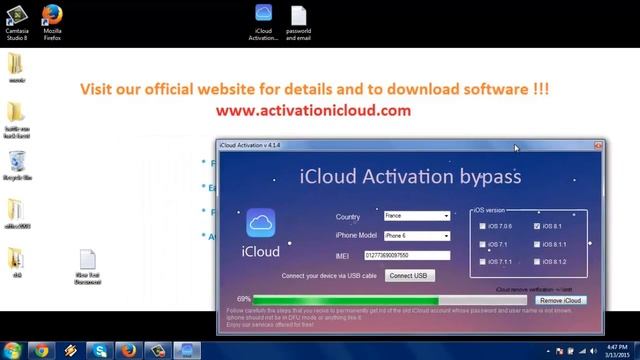Open Camtasia Studio 8 desktop shortcut
640x360 pixels.
(x=17, y=22)
